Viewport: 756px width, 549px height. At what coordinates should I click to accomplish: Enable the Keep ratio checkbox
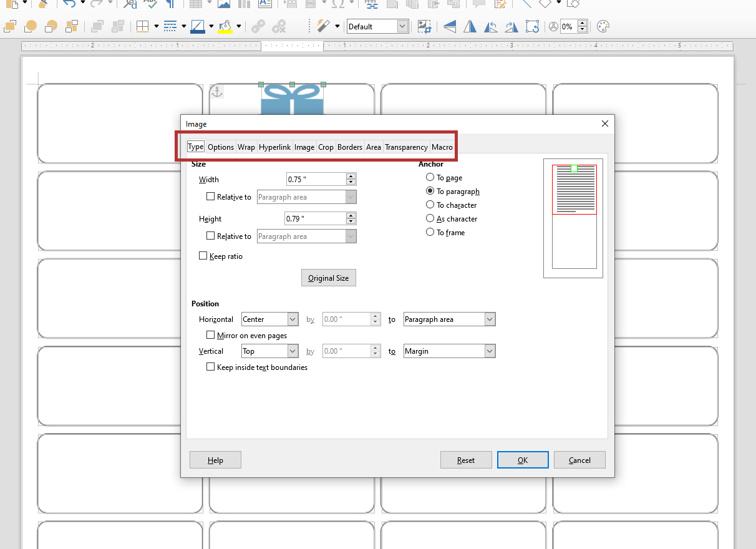coord(203,255)
